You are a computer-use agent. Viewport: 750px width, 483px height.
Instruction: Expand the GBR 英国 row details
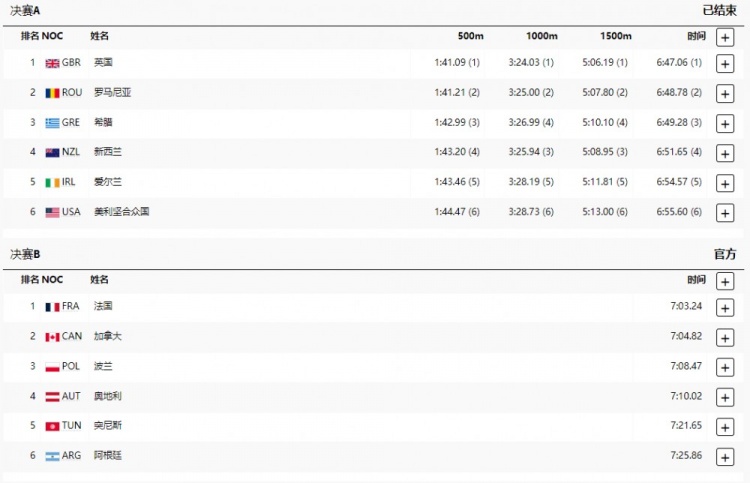725,63
